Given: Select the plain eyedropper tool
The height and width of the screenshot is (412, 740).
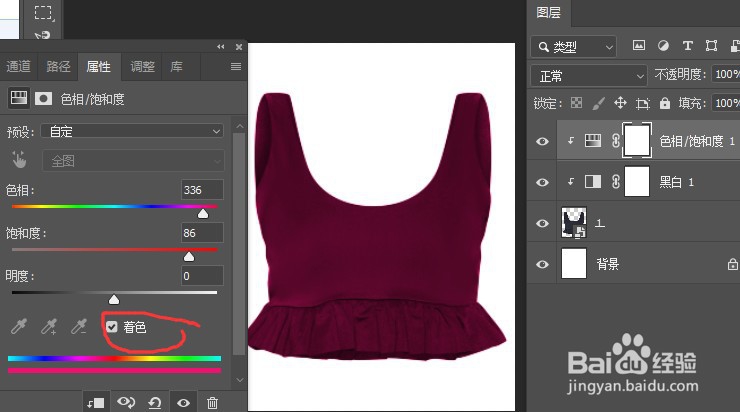Looking at the screenshot, I should pyautogui.click(x=19, y=326).
